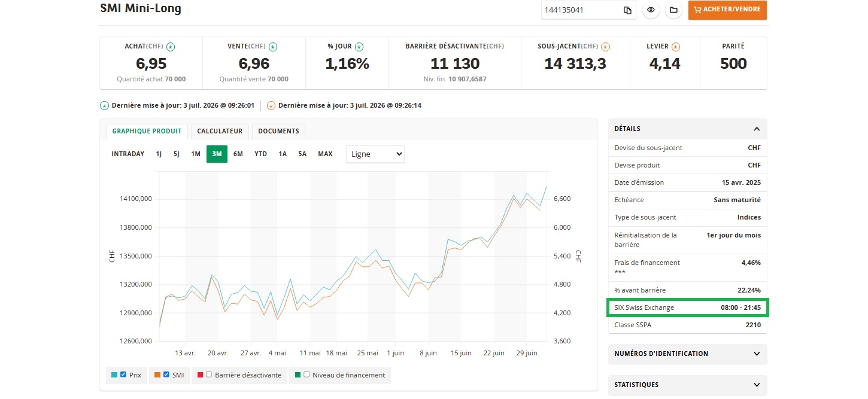Viewport: 868px width, 399px height.
Task: Add product to watchlist eye icon
Action: click(651, 10)
